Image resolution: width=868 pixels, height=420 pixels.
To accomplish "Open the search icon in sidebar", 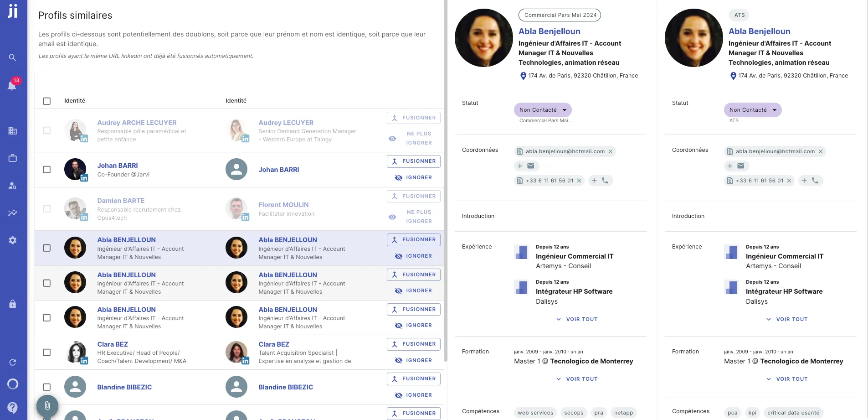I will (x=13, y=58).
